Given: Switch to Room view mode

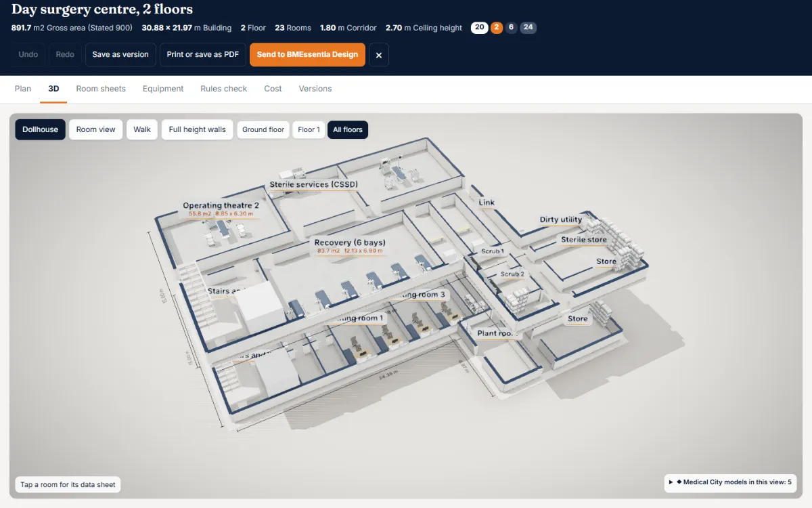Looking at the screenshot, I should click(96, 129).
